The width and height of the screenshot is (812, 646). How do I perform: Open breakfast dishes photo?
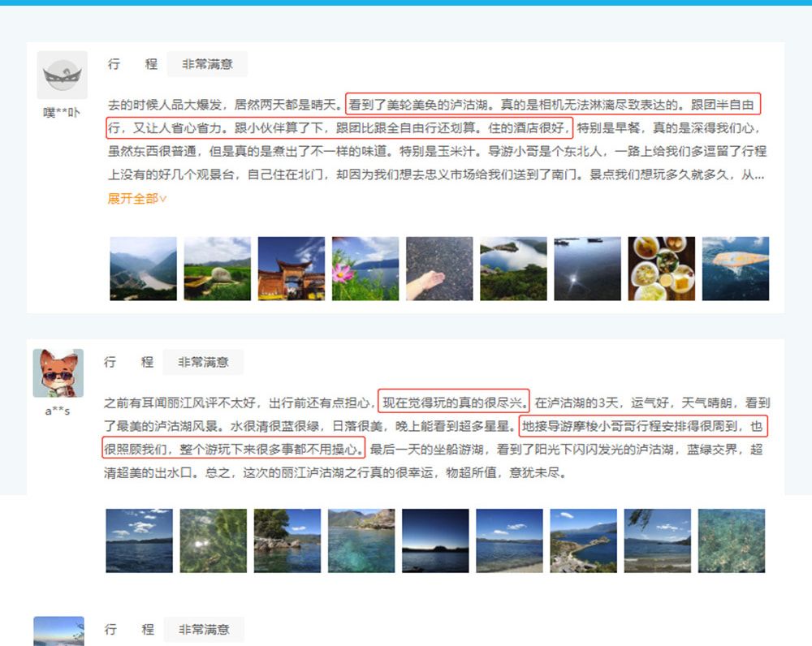tap(661, 269)
